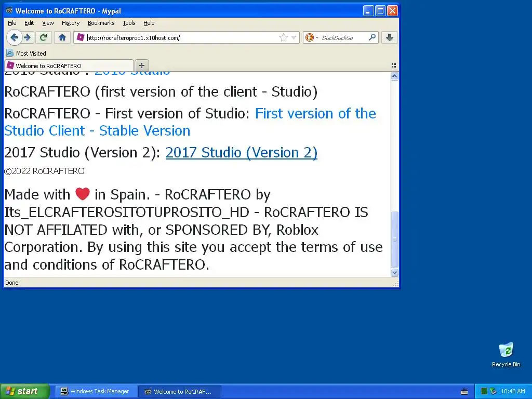This screenshot has height=399, width=532.
Task: Open the Windows start menu
Action: [x=24, y=391]
